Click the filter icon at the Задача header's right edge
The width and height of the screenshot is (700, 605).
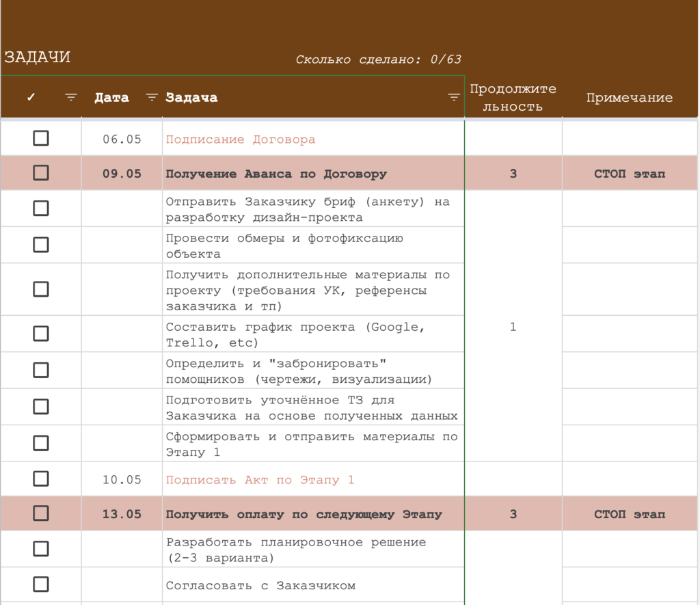453,96
